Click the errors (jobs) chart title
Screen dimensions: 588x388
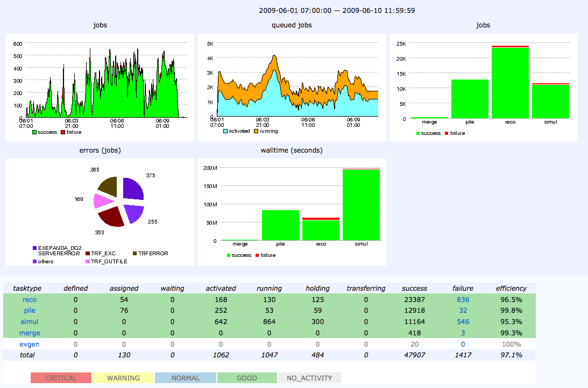coord(100,150)
